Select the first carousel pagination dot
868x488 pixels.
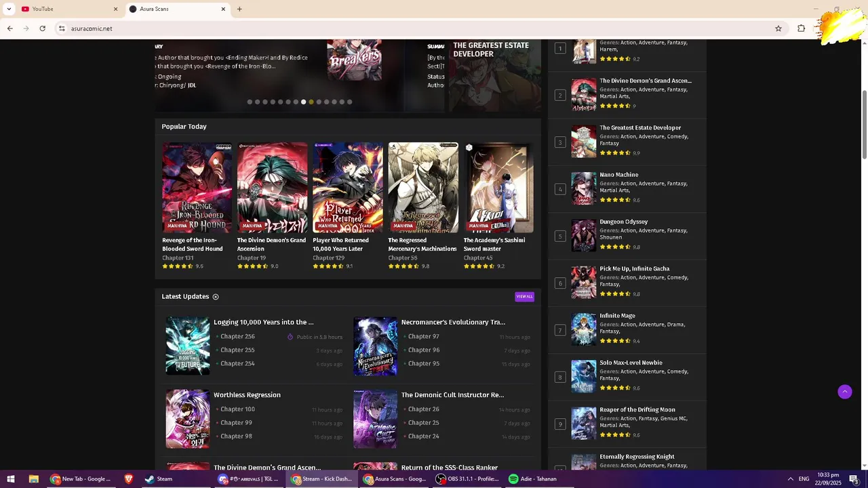(x=250, y=102)
